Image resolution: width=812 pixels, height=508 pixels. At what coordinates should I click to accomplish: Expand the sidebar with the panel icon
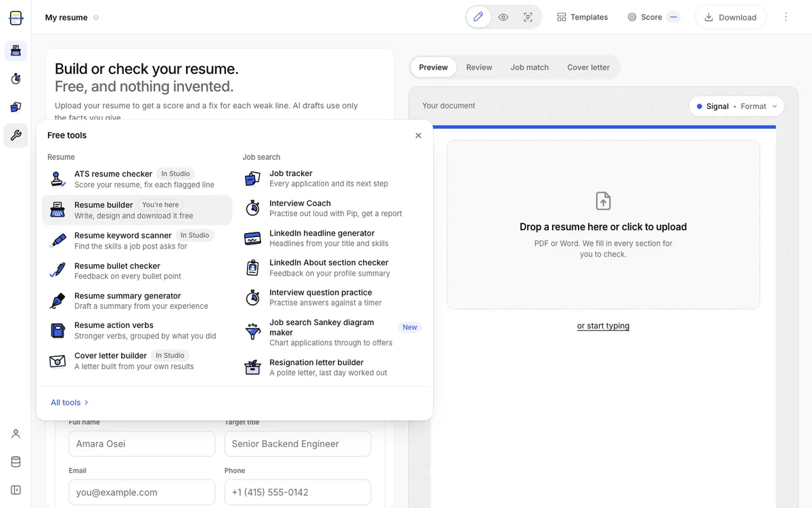click(x=16, y=490)
